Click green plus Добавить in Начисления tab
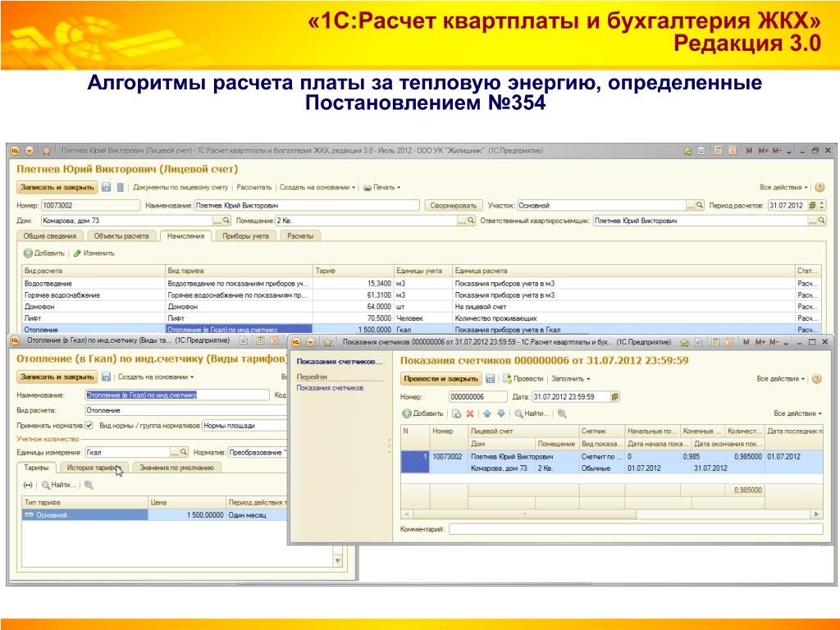The image size is (840, 630). tap(44, 253)
